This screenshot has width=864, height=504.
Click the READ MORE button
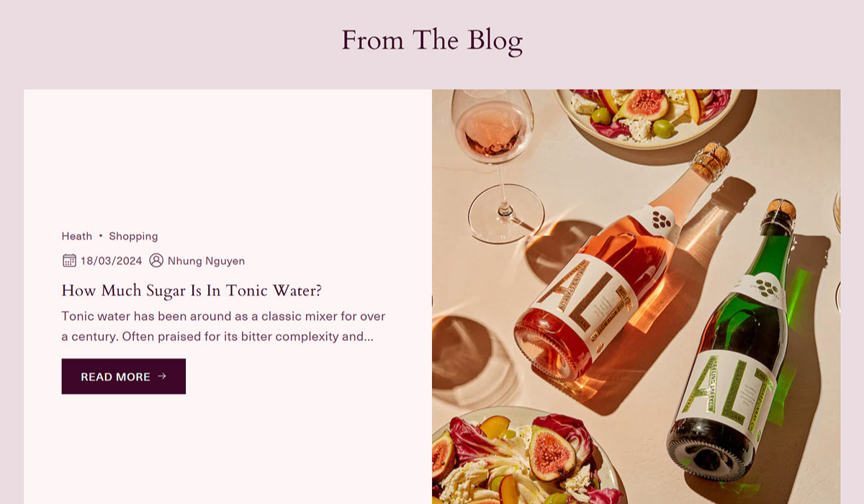click(x=124, y=377)
